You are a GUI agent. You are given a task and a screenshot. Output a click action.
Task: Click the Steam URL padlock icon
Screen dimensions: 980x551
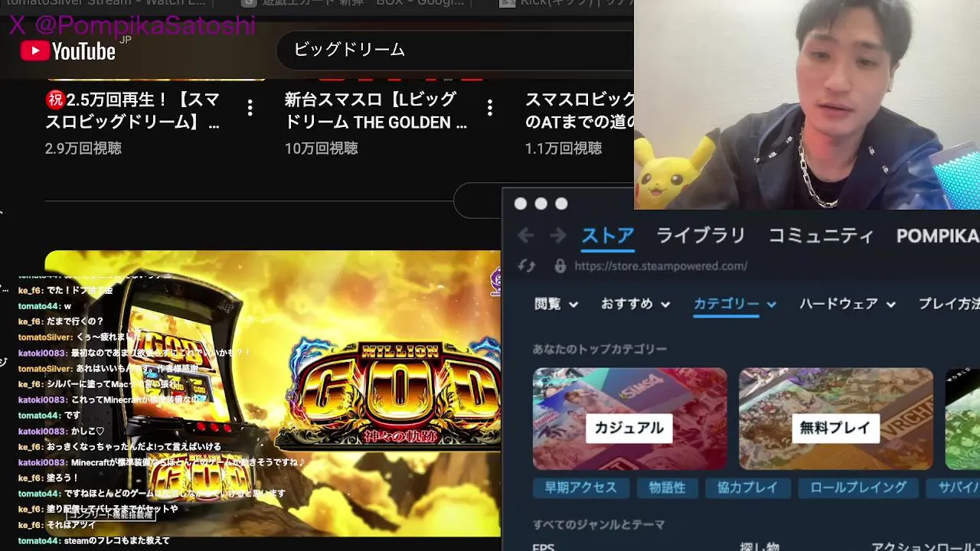click(560, 266)
